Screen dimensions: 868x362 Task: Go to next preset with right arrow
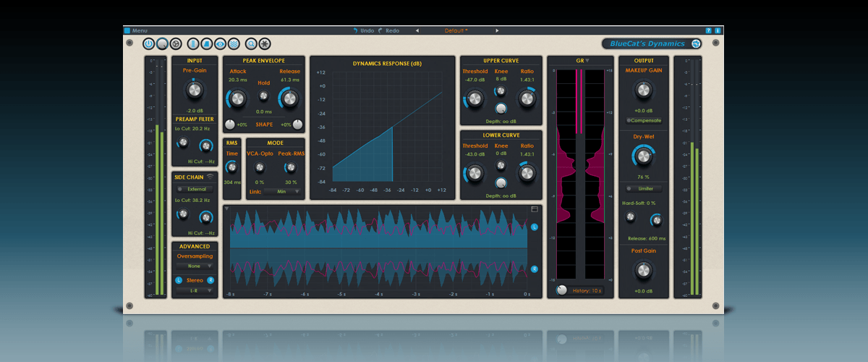(x=497, y=30)
